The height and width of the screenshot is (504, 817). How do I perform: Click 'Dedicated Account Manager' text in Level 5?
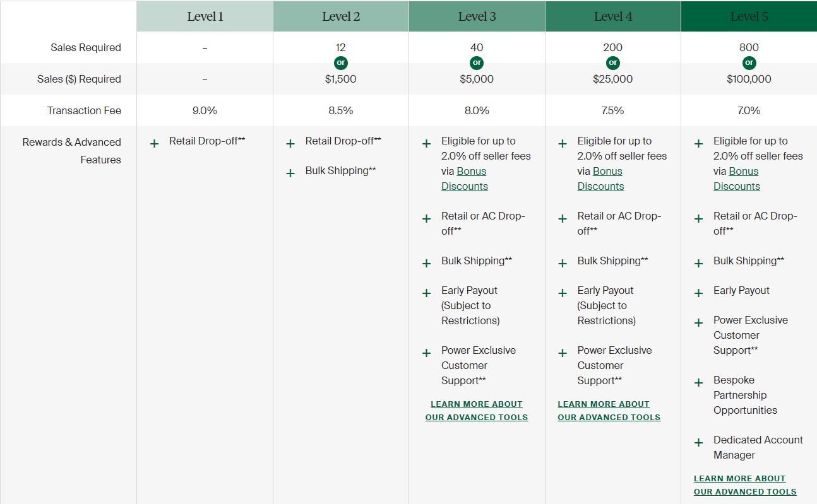click(758, 447)
